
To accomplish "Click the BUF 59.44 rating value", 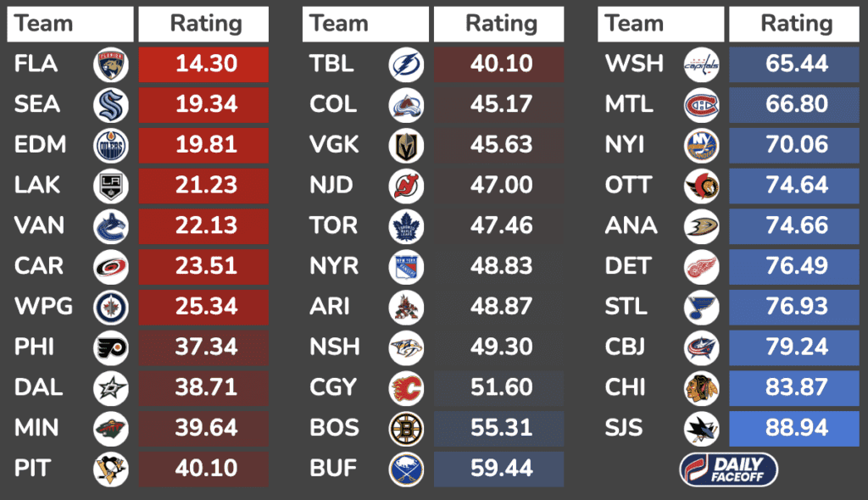I will click(499, 469).
